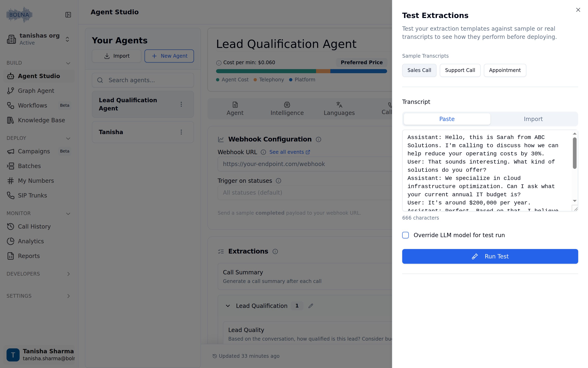Open Lead Qualification Agent options menu
This screenshot has height=368, width=588.
point(181,104)
